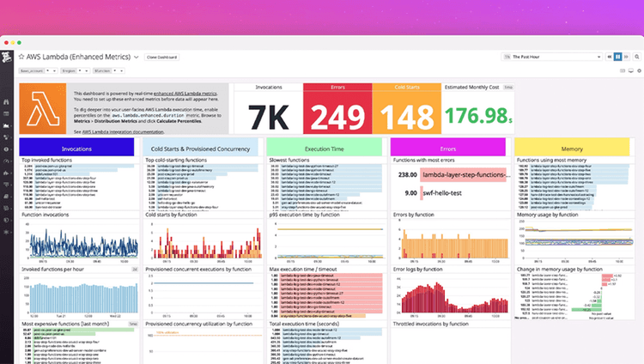Click the Invoked functions per hour title

[x=52, y=269]
